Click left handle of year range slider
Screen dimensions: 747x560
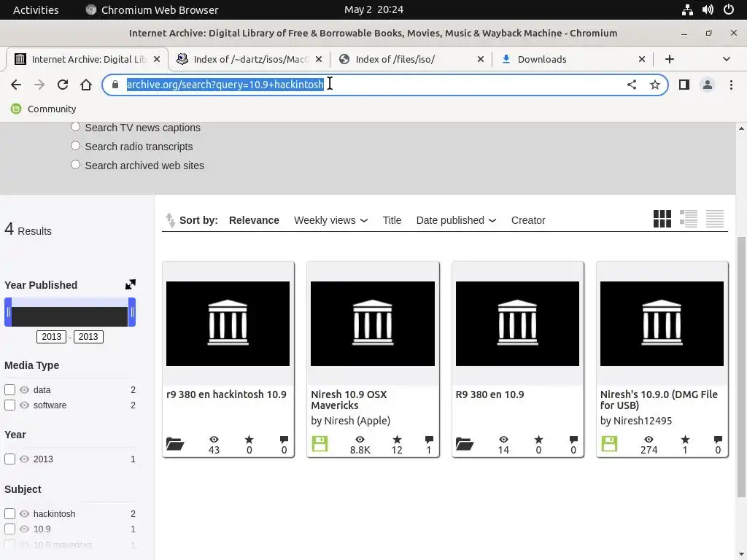point(8,312)
